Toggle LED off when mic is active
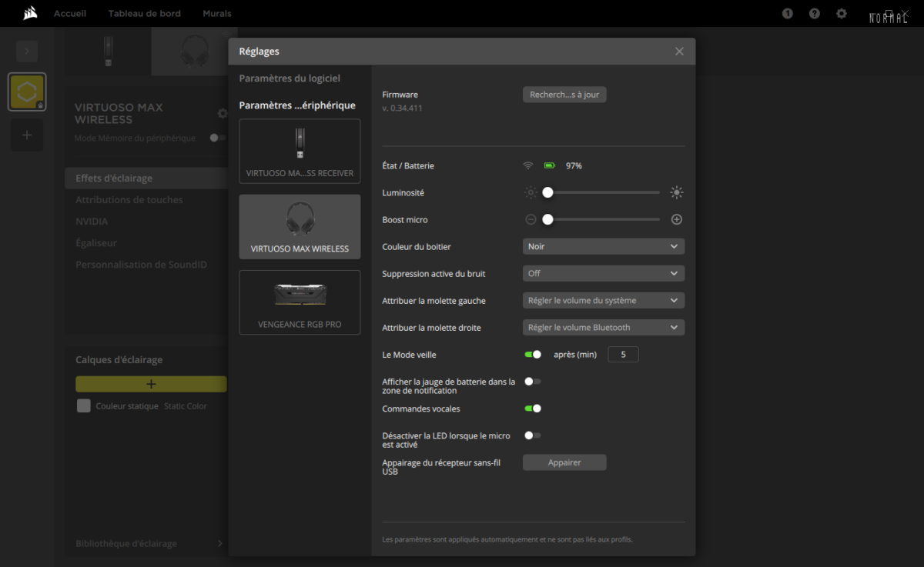This screenshot has height=567, width=924. tap(532, 435)
